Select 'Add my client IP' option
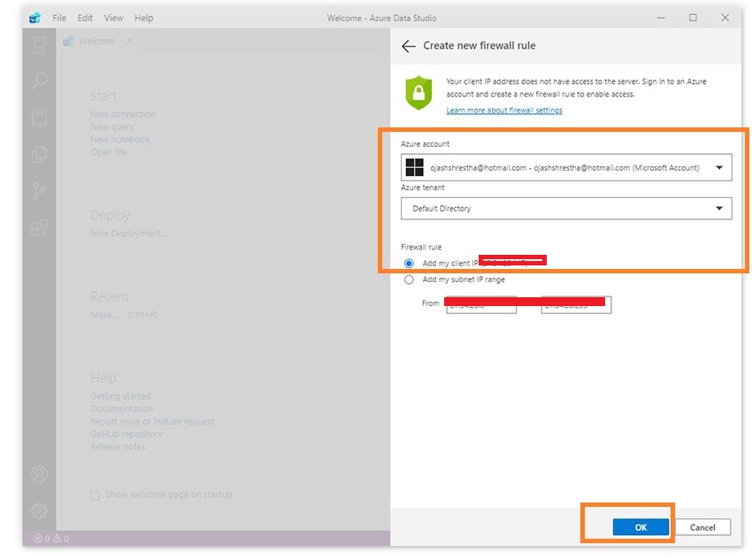The height and width of the screenshot is (560, 752). [x=408, y=263]
